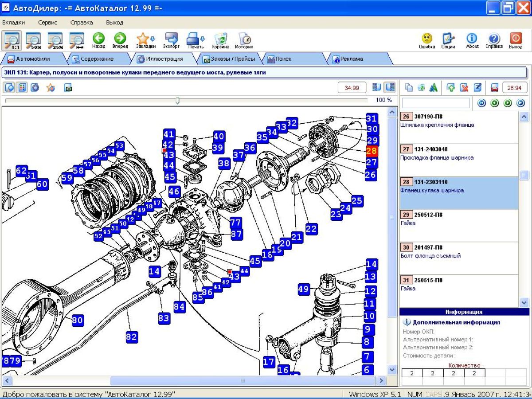The height and width of the screenshot is (399, 532).
Task: Go forward with the Вперед button
Action: pos(120,40)
